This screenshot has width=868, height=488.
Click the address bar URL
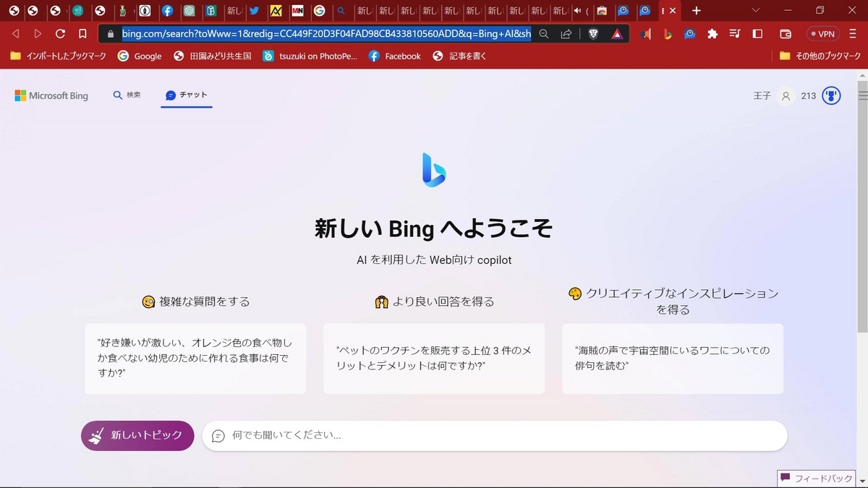[x=325, y=34]
